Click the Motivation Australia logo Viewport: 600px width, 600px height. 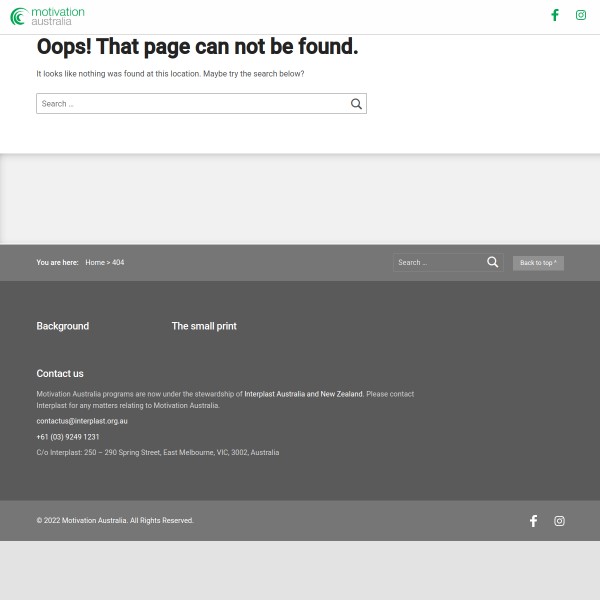47,16
